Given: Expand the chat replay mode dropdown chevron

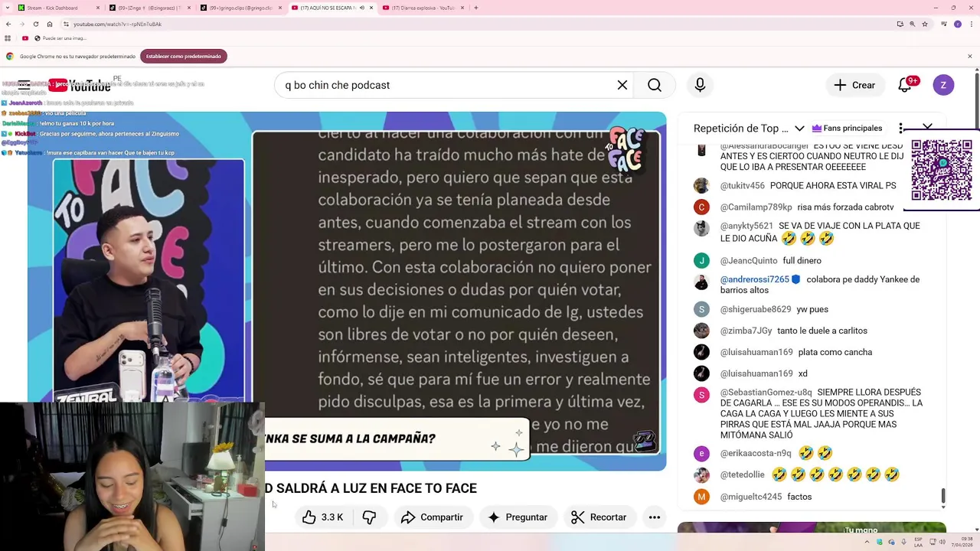Looking at the screenshot, I should click(x=799, y=128).
